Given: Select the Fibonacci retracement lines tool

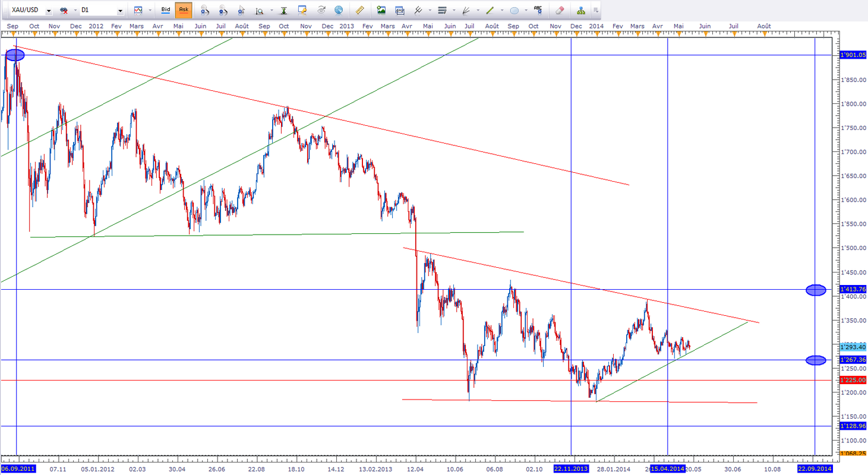Looking at the screenshot, I should 442,10.
